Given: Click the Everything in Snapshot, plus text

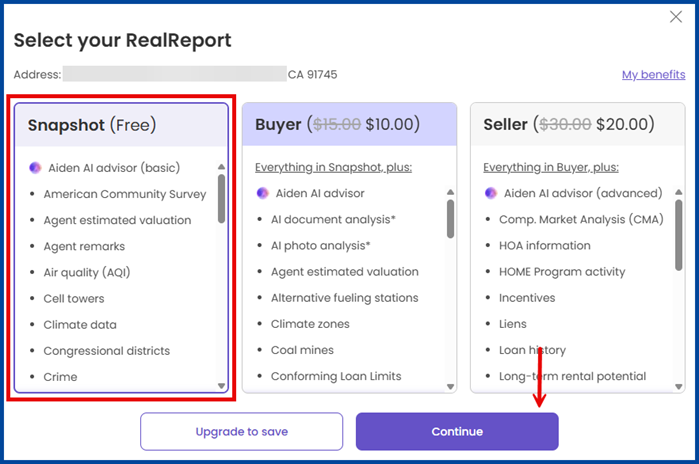Looking at the screenshot, I should coord(333,167).
